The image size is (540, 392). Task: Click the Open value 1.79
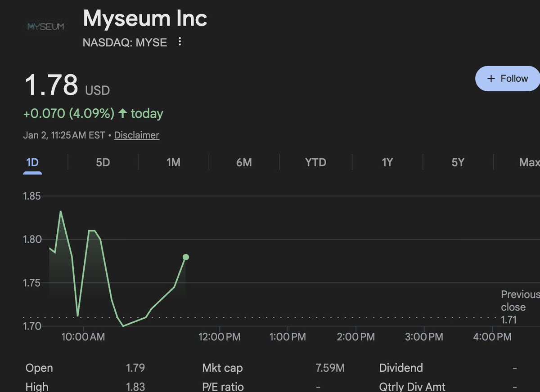click(135, 368)
